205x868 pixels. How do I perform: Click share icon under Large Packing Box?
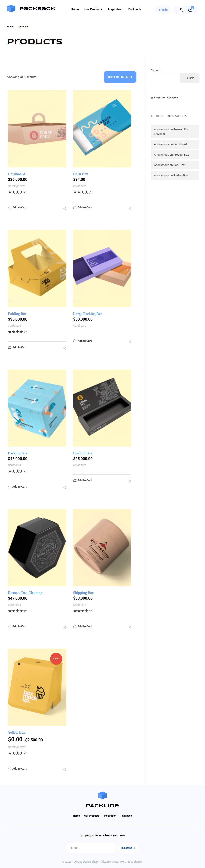pos(130,342)
